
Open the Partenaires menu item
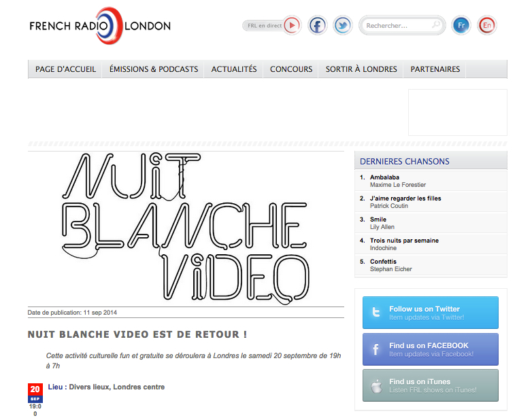coord(435,69)
